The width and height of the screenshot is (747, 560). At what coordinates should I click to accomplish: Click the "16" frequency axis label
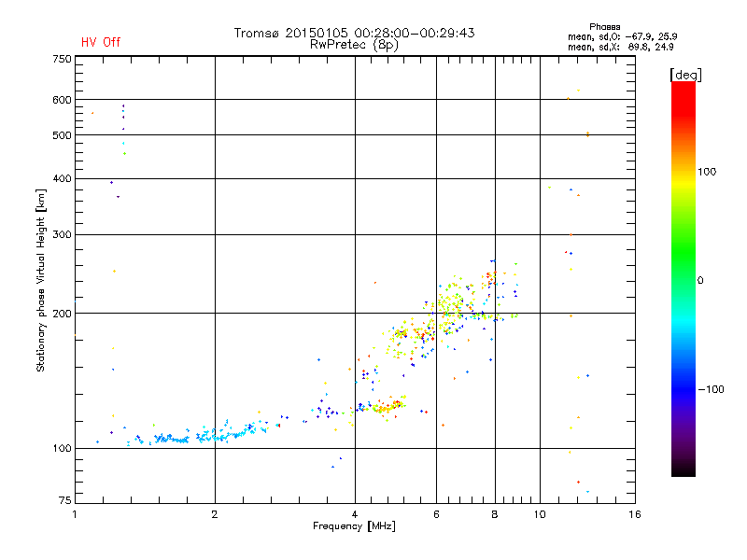635,514
